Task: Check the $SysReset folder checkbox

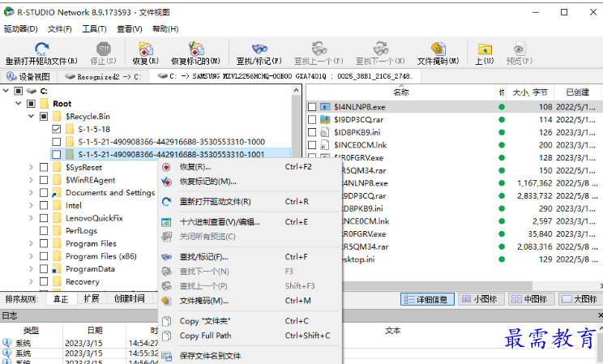Action: (44, 167)
